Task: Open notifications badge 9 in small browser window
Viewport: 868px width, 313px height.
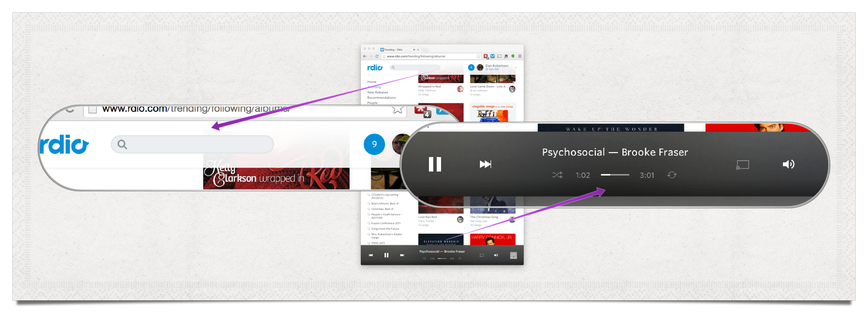Action: (471, 68)
